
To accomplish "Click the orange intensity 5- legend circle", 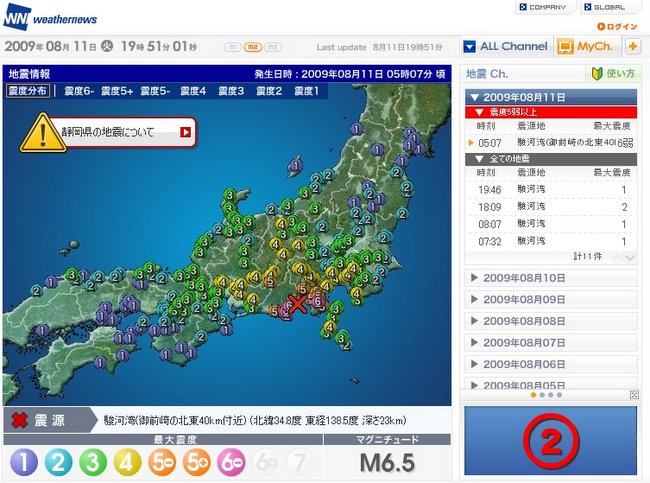I will tap(162, 462).
